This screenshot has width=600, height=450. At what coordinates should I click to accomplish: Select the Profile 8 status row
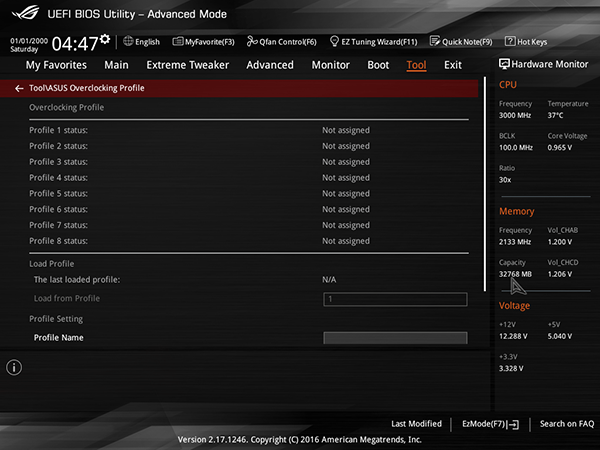click(x=249, y=241)
